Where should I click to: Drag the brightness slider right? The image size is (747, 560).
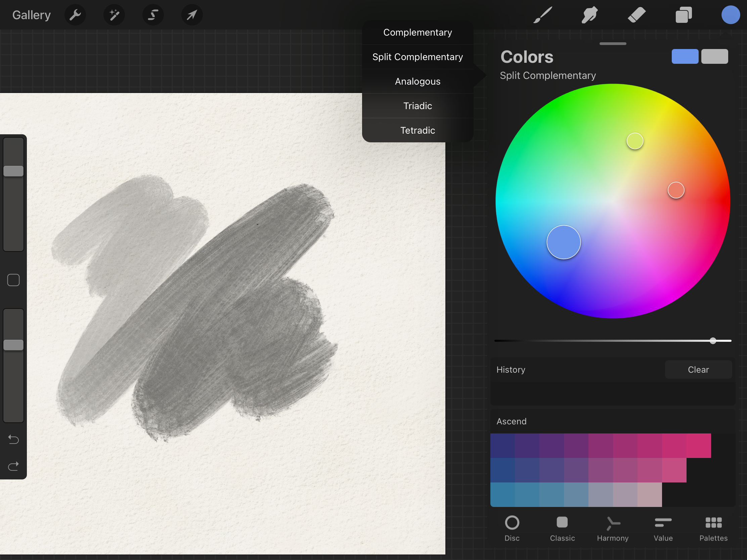click(713, 340)
